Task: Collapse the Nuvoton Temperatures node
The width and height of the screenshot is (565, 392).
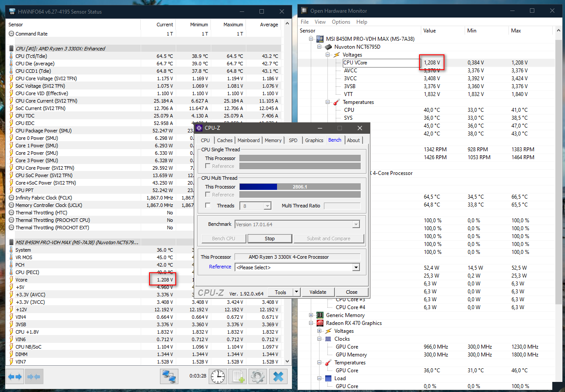Action: (327, 102)
